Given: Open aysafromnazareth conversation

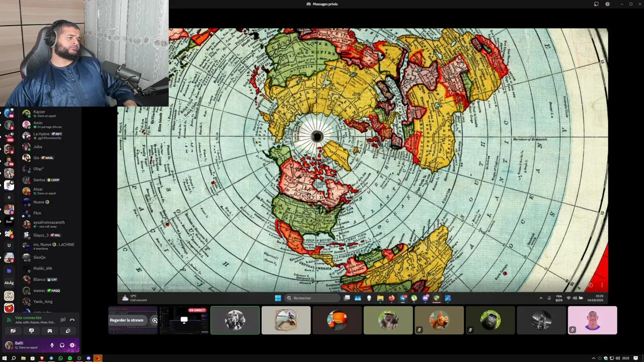Looking at the screenshot, I should (49, 224).
